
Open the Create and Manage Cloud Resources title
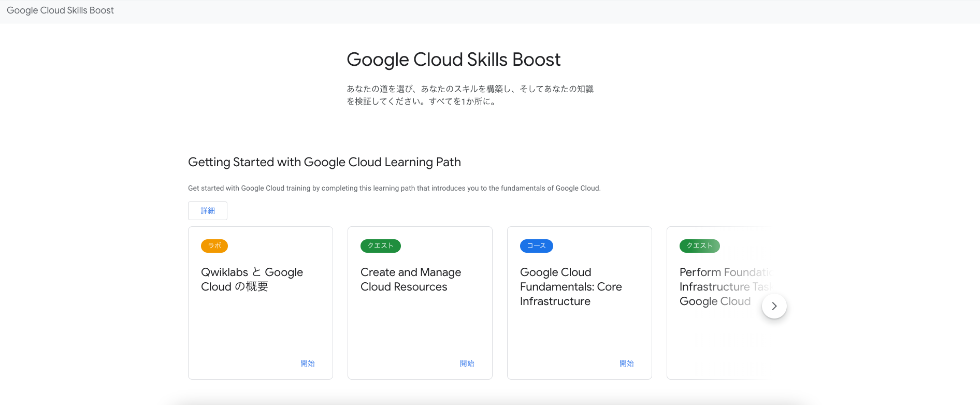point(410,280)
